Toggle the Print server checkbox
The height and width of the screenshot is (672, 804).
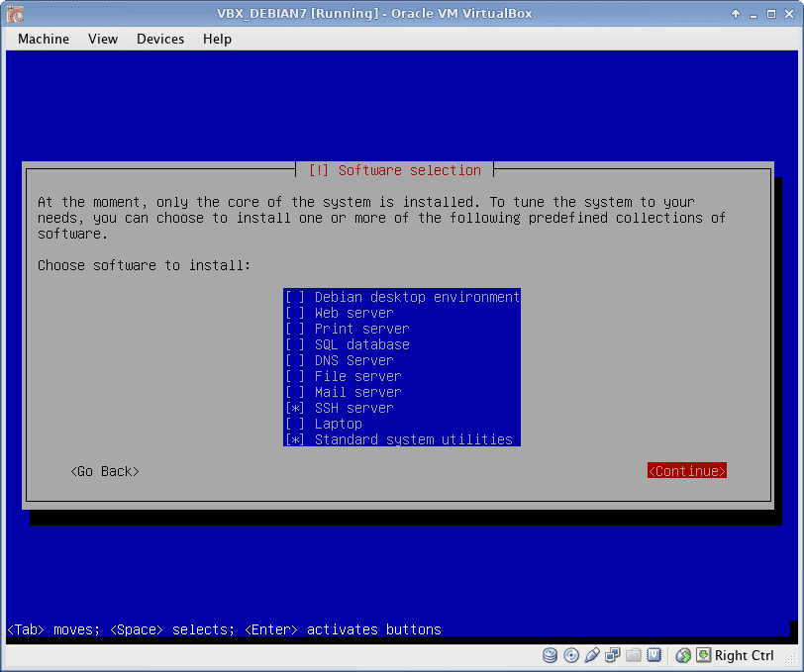click(295, 329)
